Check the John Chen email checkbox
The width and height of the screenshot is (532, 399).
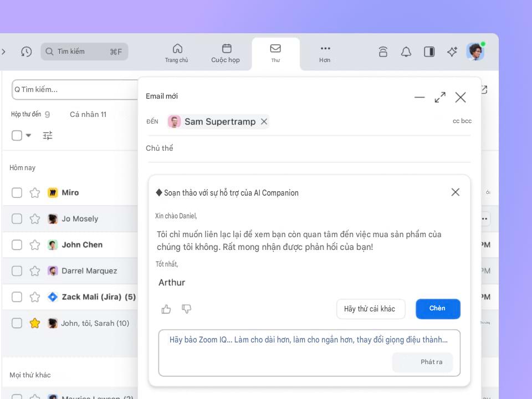click(17, 244)
